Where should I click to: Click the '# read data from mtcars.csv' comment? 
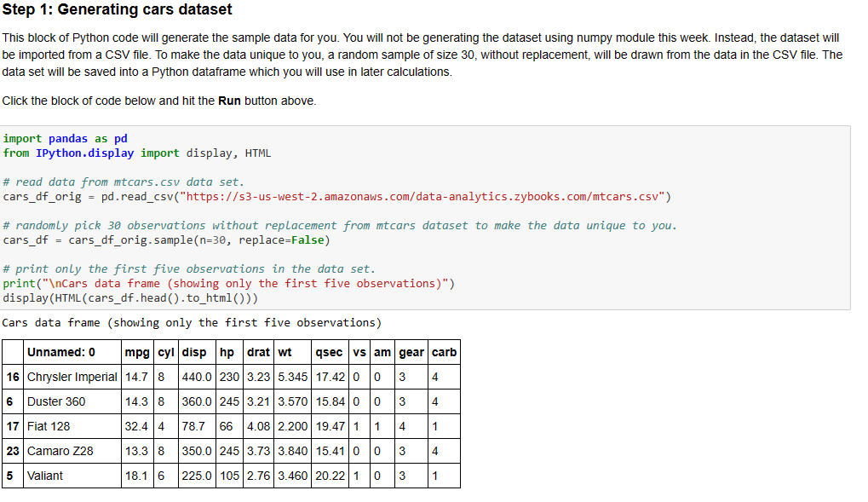pyautogui.click(x=124, y=182)
